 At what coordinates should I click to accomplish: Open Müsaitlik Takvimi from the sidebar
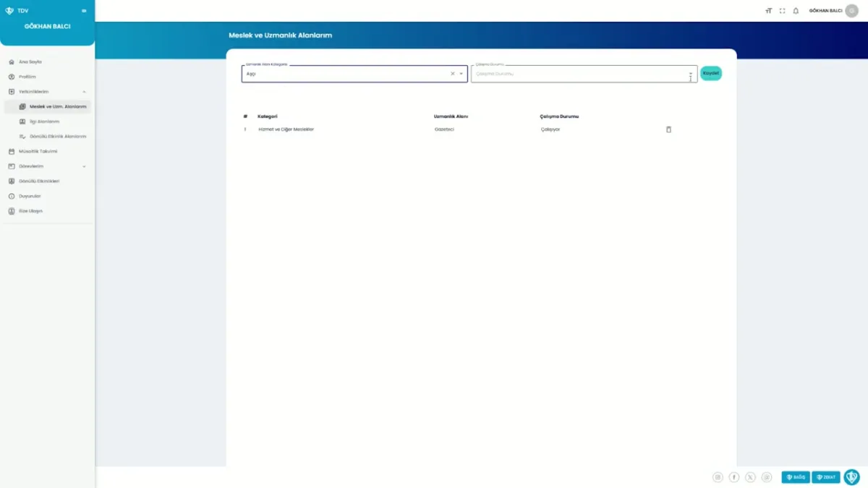38,152
